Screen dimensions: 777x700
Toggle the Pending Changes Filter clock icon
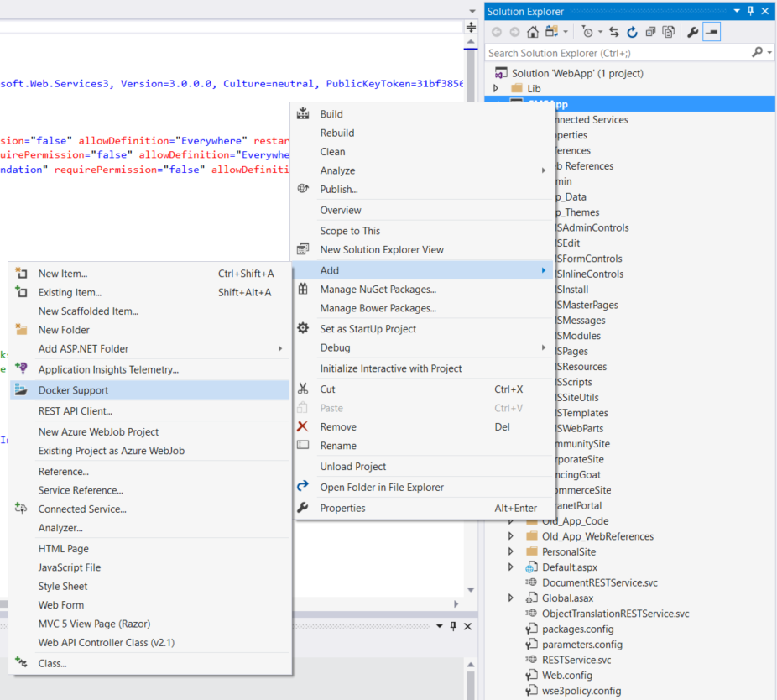587,32
